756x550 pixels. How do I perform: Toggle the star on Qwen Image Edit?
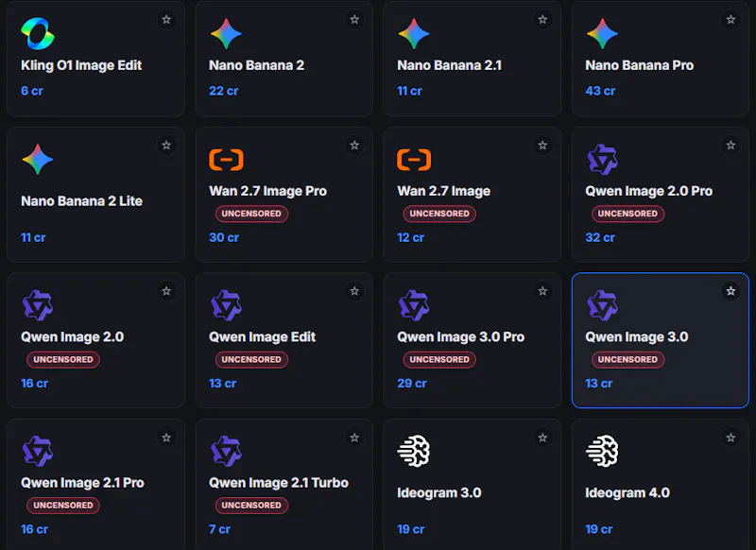click(x=354, y=291)
